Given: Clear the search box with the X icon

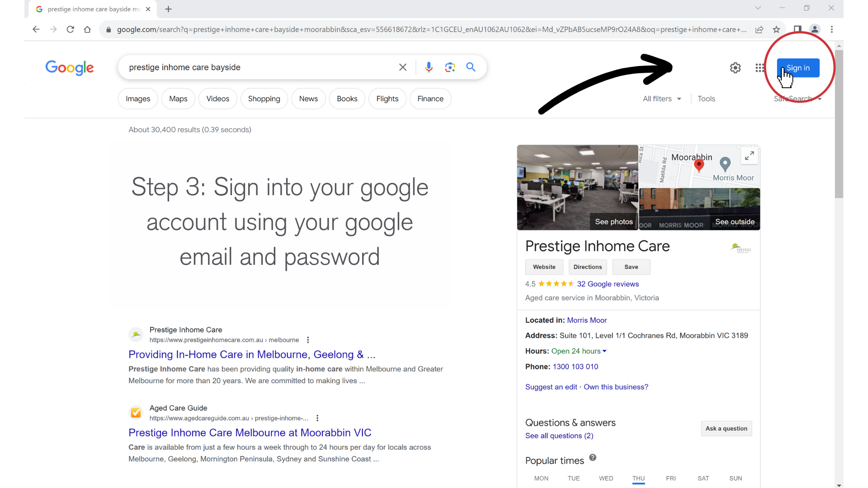Looking at the screenshot, I should pos(403,67).
